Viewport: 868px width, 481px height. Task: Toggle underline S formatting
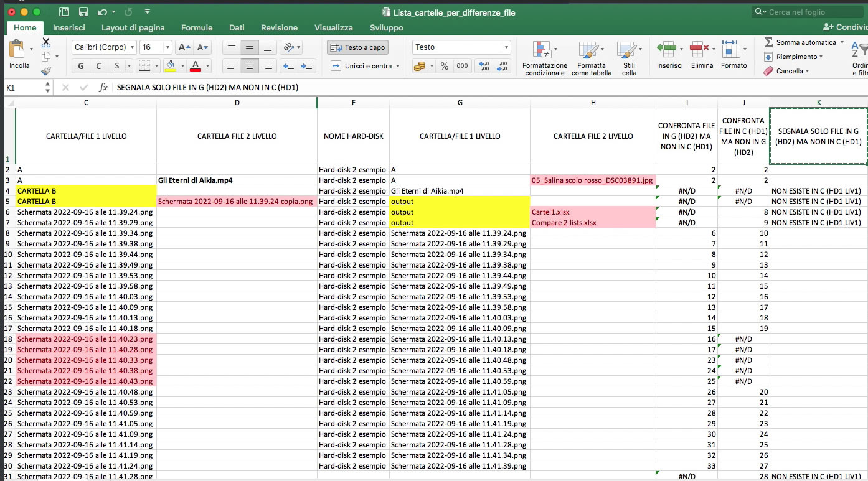click(116, 66)
